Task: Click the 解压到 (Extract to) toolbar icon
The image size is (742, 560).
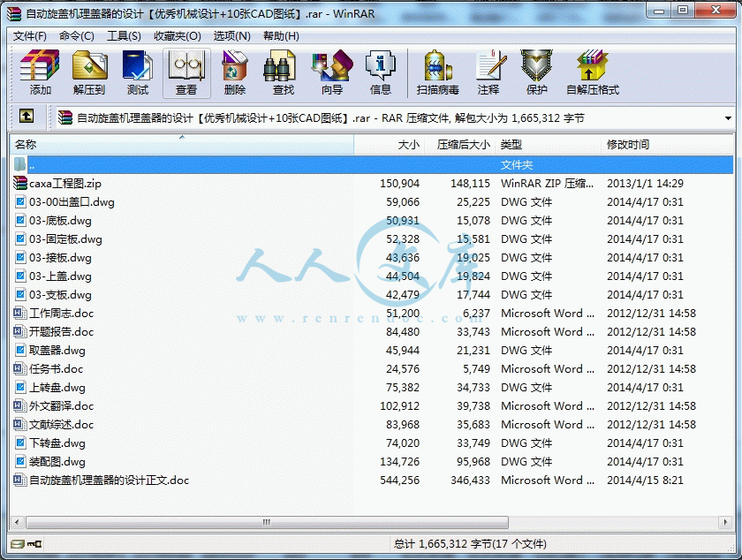Action: coord(89,72)
